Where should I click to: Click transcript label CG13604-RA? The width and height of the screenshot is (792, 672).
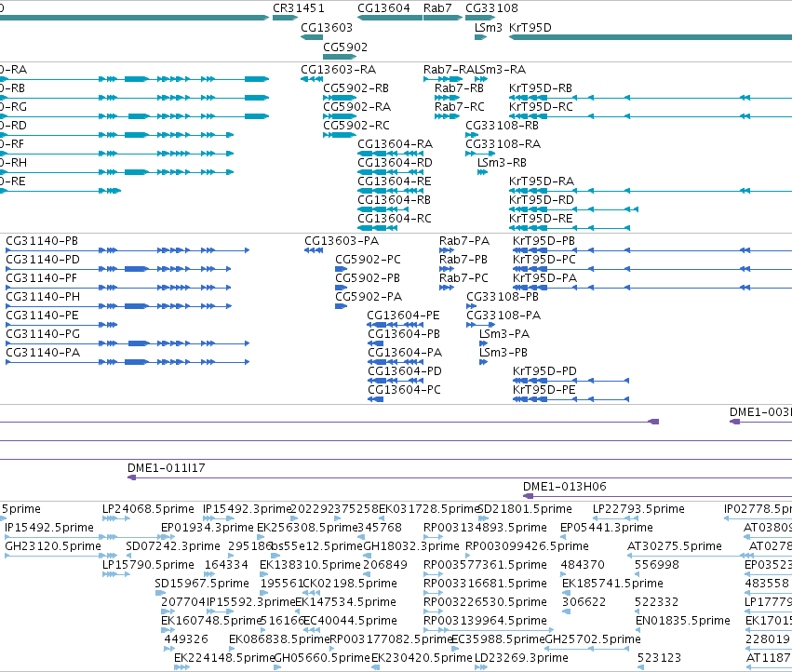click(395, 144)
